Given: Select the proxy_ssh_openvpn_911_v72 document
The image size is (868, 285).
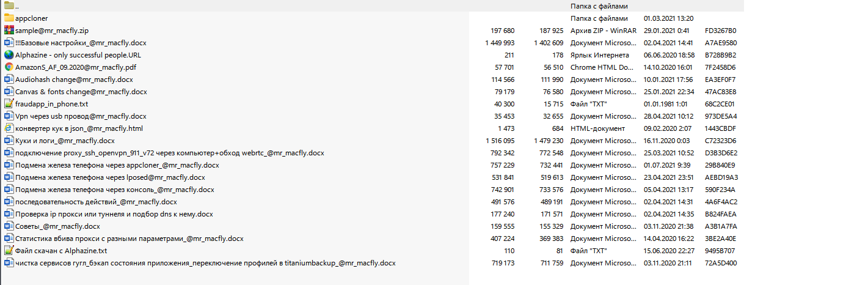Looking at the screenshot, I should coord(170,153).
